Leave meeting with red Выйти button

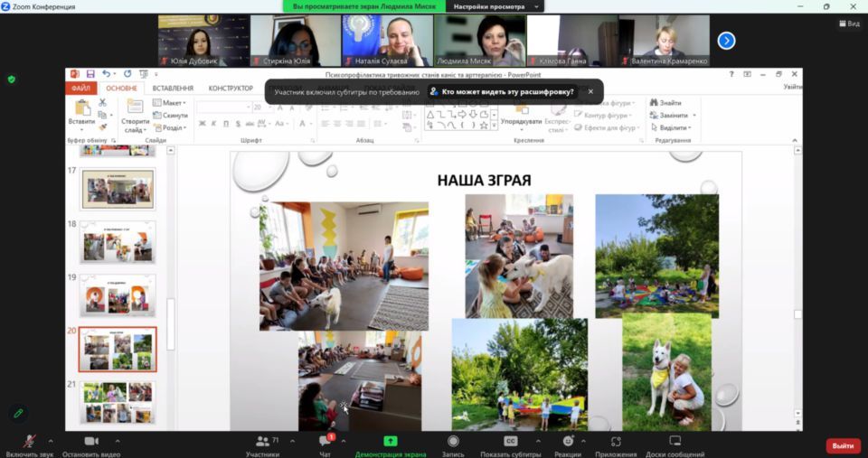pos(843,445)
